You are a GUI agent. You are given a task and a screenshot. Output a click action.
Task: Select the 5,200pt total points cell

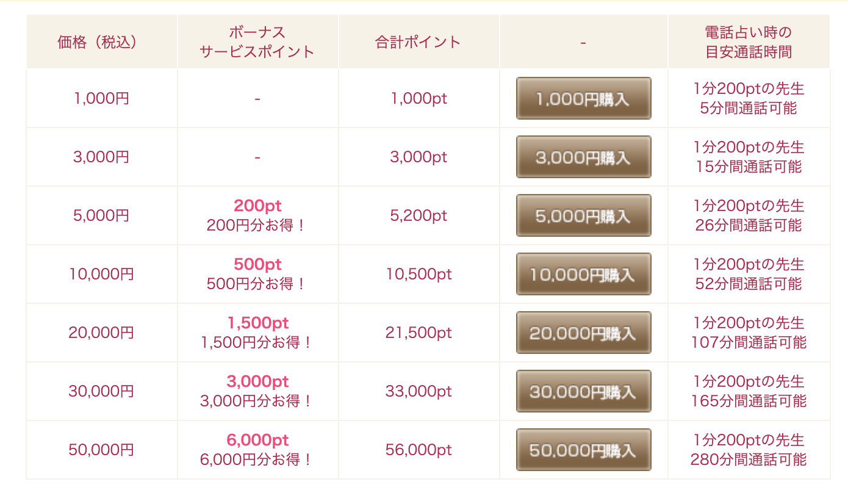tap(419, 215)
